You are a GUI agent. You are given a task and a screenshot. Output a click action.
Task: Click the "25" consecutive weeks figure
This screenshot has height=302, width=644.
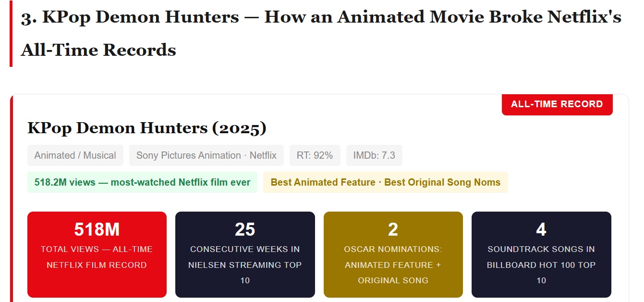(x=245, y=229)
